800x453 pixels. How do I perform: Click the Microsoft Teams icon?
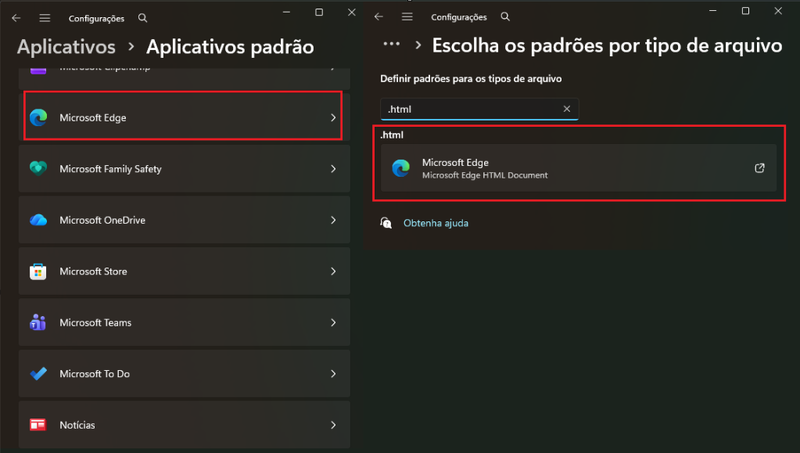click(38, 322)
